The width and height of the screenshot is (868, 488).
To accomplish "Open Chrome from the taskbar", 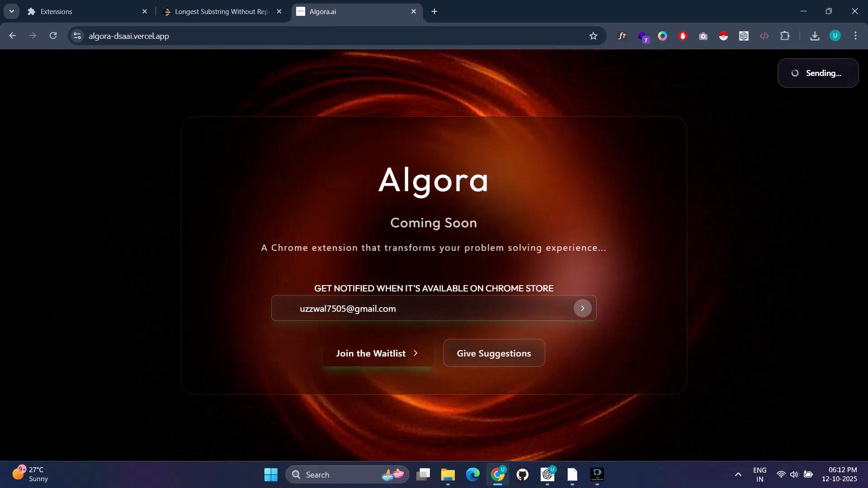I will pos(498,474).
